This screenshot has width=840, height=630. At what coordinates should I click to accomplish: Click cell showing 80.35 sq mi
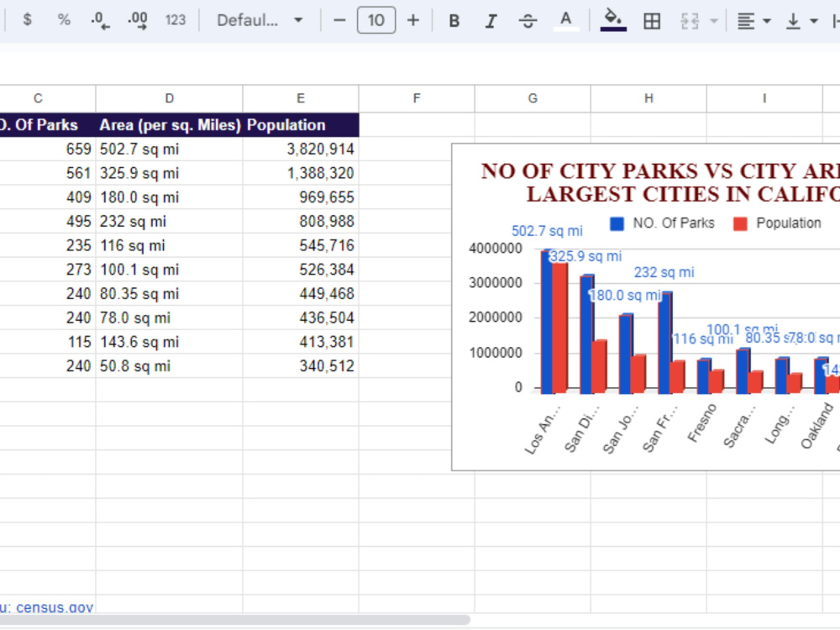pyautogui.click(x=170, y=293)
